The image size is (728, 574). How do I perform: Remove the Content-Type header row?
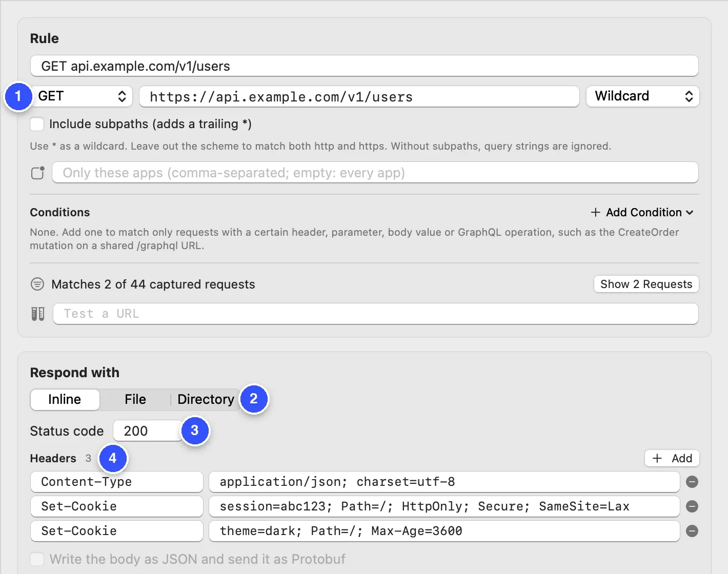(x=692, y=482)
